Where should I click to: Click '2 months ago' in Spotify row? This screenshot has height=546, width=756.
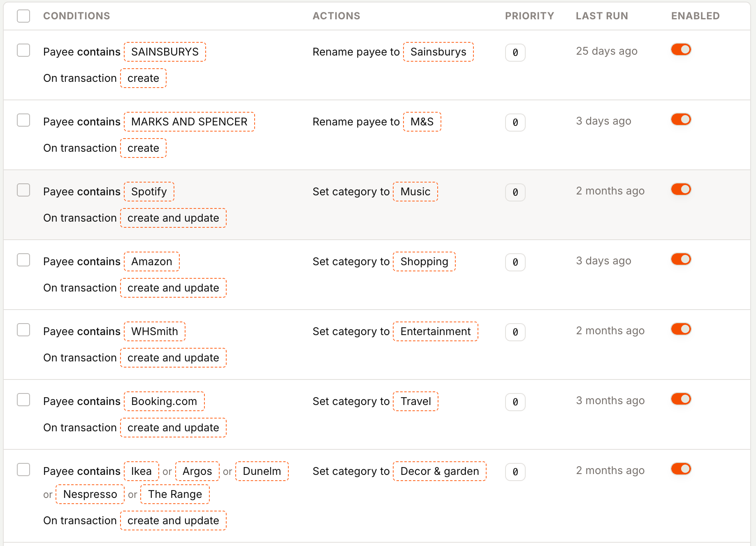click(x=610, y=191)
